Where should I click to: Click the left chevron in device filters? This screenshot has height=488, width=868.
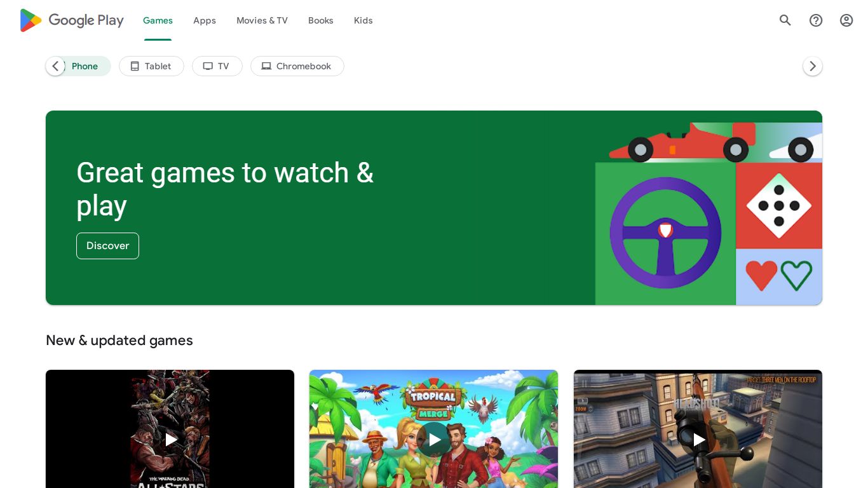click(x=55, y=66)
